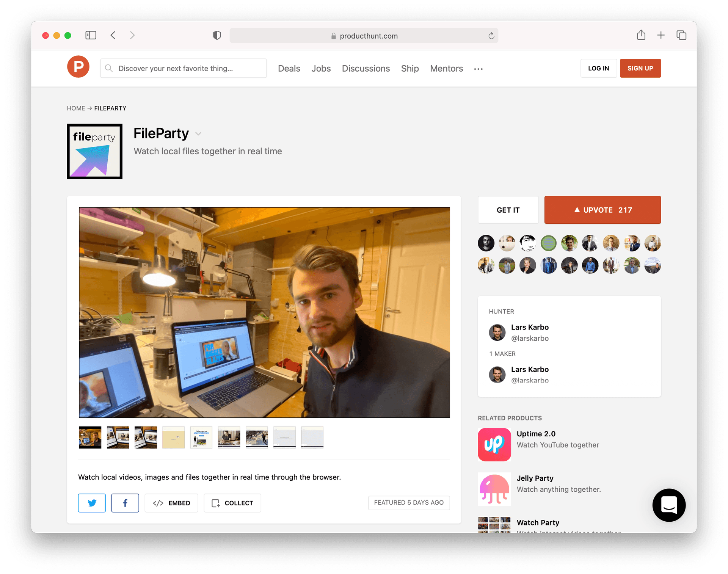Open the Uptime 2.0 app icon
Image resolution: width=728 pixels, height=574 pixels.
tap(494, 444)
